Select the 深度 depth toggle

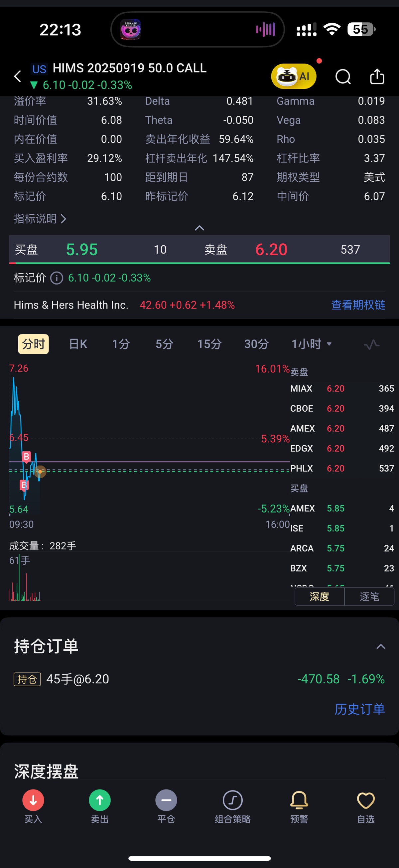320,597
